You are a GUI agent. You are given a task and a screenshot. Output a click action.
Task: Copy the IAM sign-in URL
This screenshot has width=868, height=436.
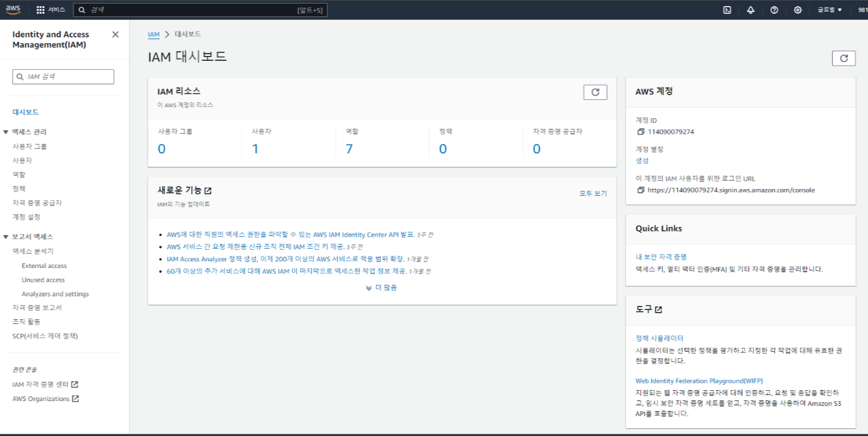641,190
